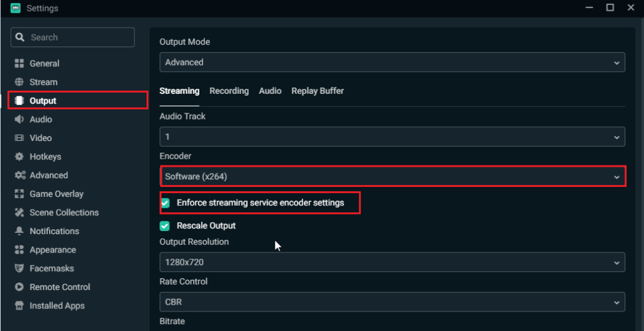Click the Game Overlay expand icon
644x331 pixels.
(x=19, y=194)
